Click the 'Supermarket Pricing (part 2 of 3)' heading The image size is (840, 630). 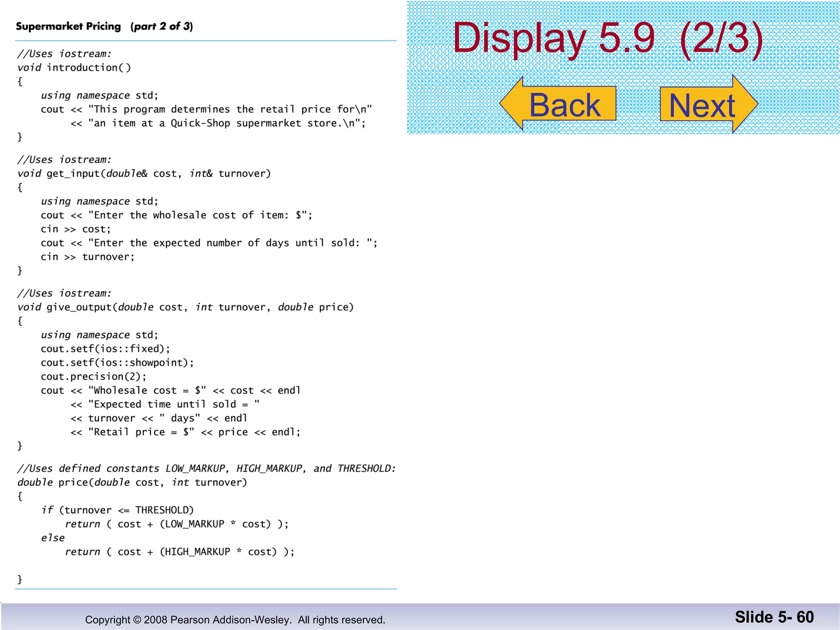click(x=104, y=26)
